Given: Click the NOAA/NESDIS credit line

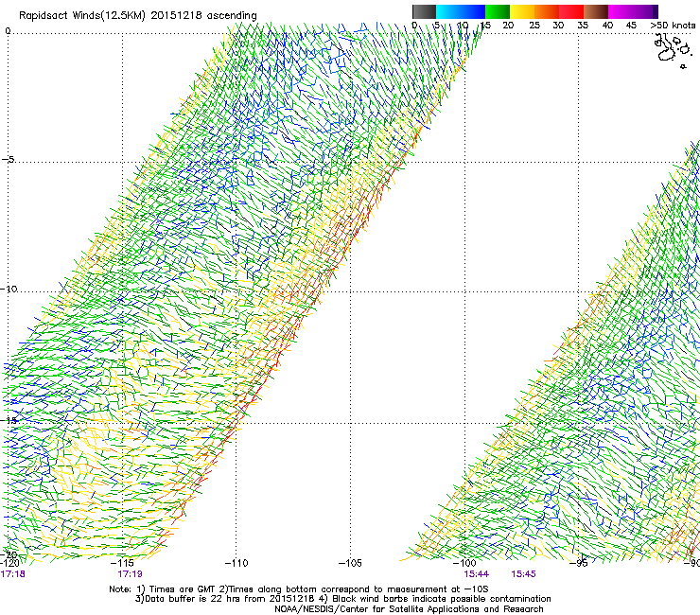Looking at the screenshot, I should click(x=409, y=609).
